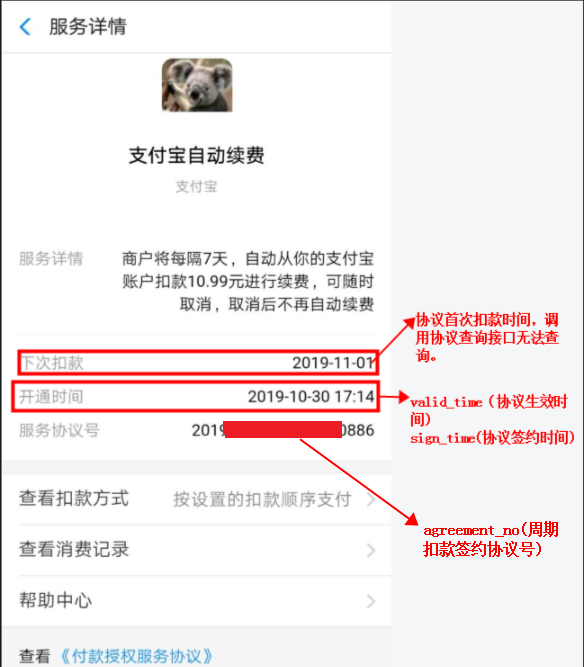Click the 下次扣款 date 2019-11-01
Viewport: 584px width, 667px height.
point(333,363)
